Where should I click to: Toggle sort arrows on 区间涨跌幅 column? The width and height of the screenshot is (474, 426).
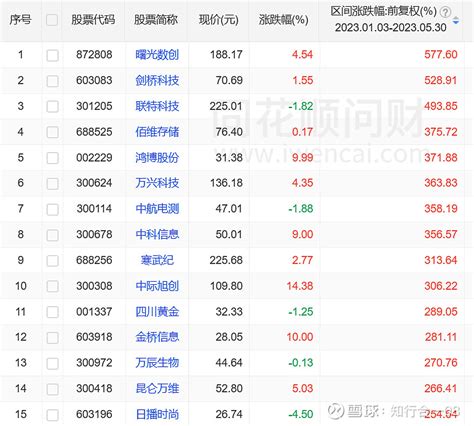[456, 21]
